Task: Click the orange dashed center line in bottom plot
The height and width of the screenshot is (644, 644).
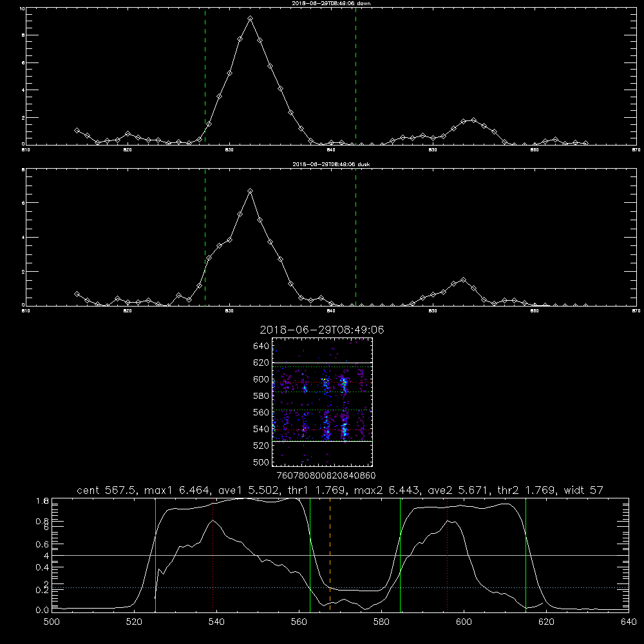Action: click(x=330, y=555)
